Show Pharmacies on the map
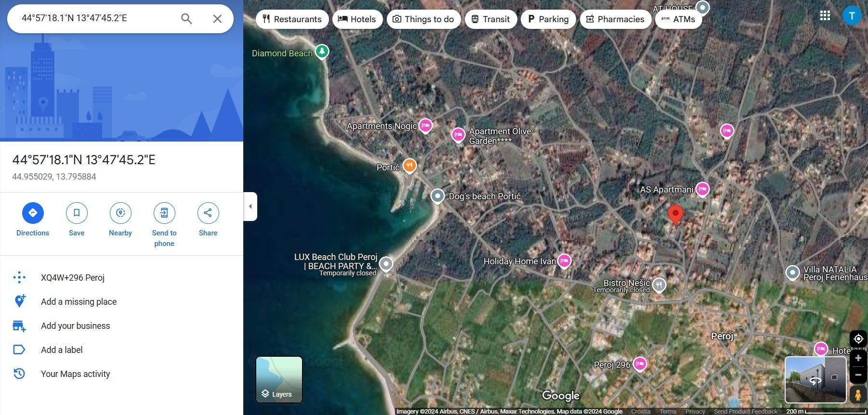The width and height of the screenshot is (868, 415). [615, 19]
